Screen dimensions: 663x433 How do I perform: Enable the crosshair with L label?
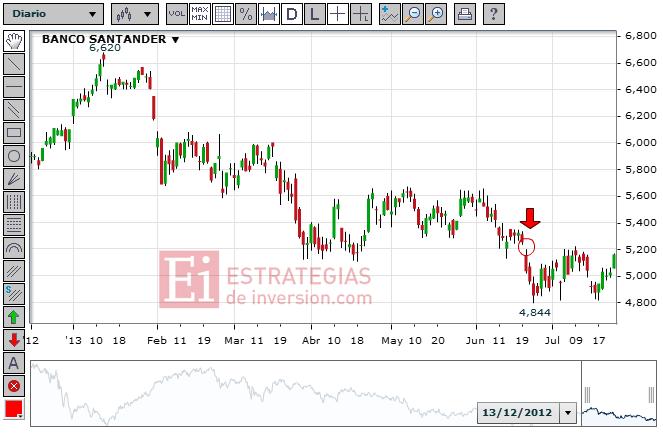point(361,14)
